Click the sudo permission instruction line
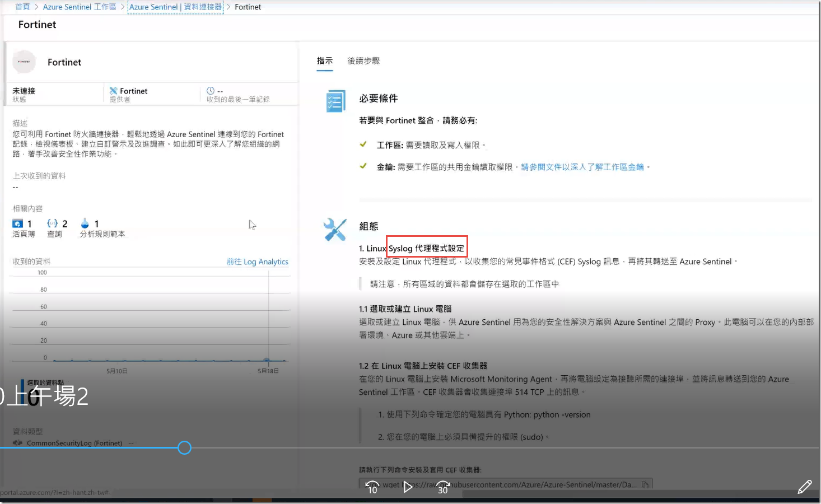 coord(464,436)
